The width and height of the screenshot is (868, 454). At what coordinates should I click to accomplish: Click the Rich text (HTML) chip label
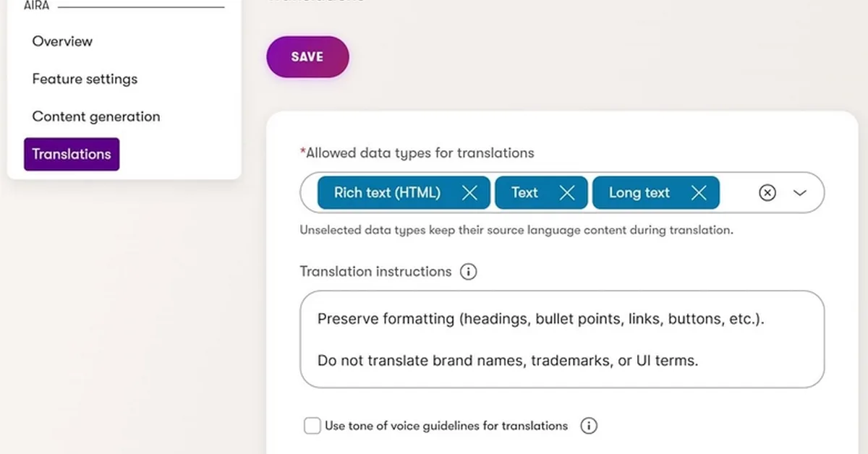(387, 193)
